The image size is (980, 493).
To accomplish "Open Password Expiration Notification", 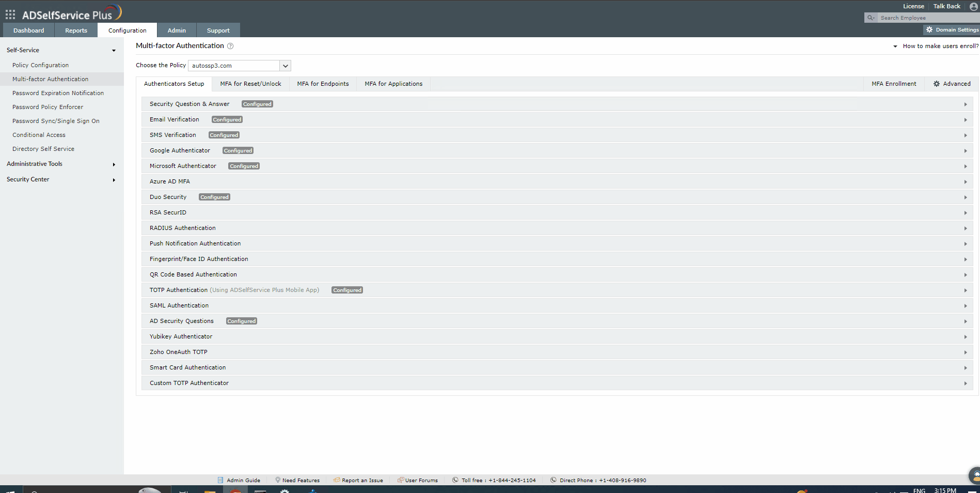I will point(58,93).
